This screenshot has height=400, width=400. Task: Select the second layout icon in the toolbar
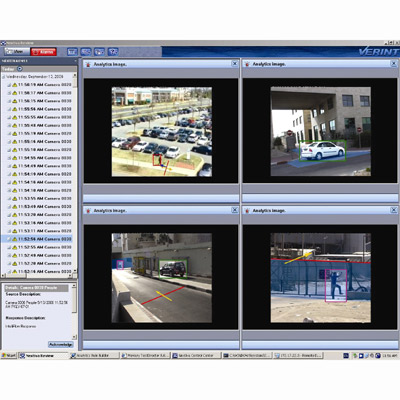point(86,52)
